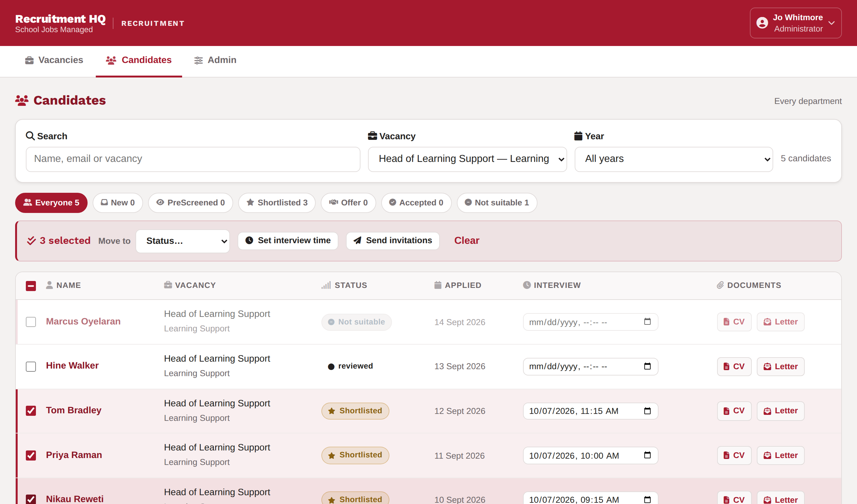Open Tom Bradley's Letter document

click(780, 411)
